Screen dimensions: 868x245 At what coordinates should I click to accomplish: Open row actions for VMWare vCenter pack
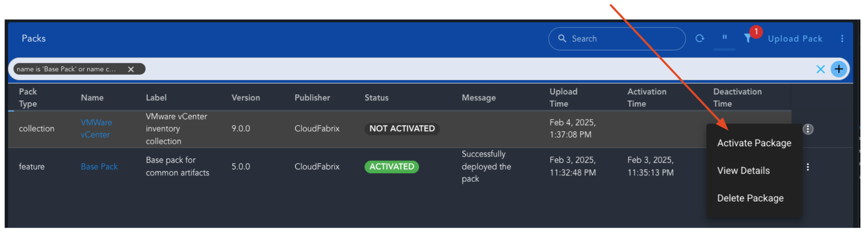click(x=808, y=129)
